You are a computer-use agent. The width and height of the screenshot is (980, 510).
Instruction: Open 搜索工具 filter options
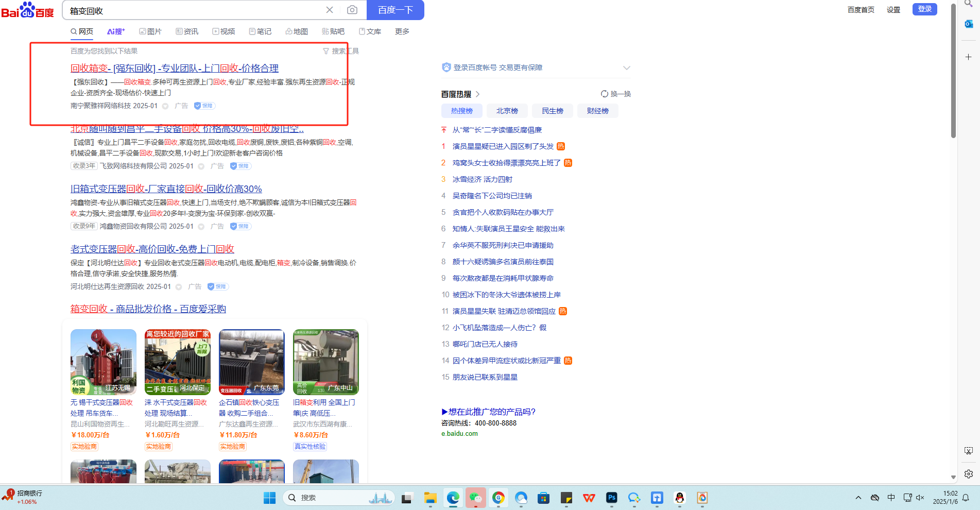(x=341, y=51)
